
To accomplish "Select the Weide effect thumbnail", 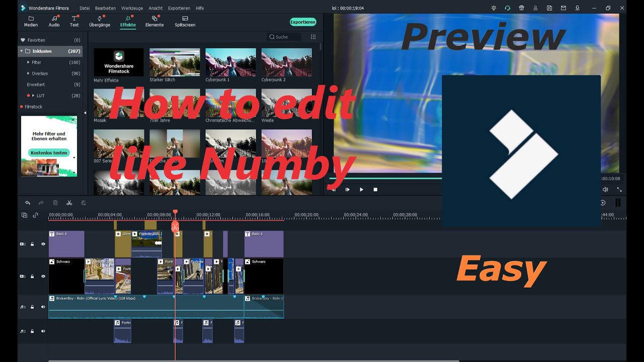I will coord(286,103).
